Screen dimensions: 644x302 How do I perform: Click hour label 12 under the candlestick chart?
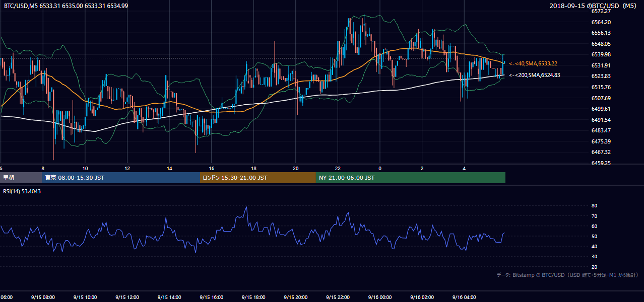click(127, 169)
